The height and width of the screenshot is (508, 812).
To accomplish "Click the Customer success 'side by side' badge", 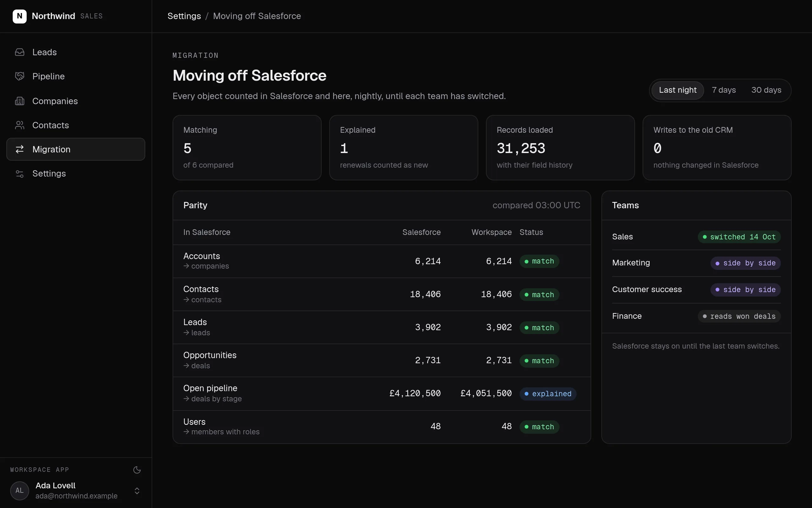I will 746,290.
